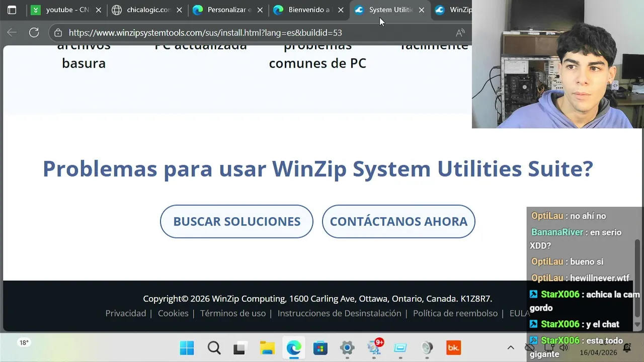Image resolution: width=644 pixels, height=362 pixels.
Task: Click the text 'archivos basura'
Action: 84,54
